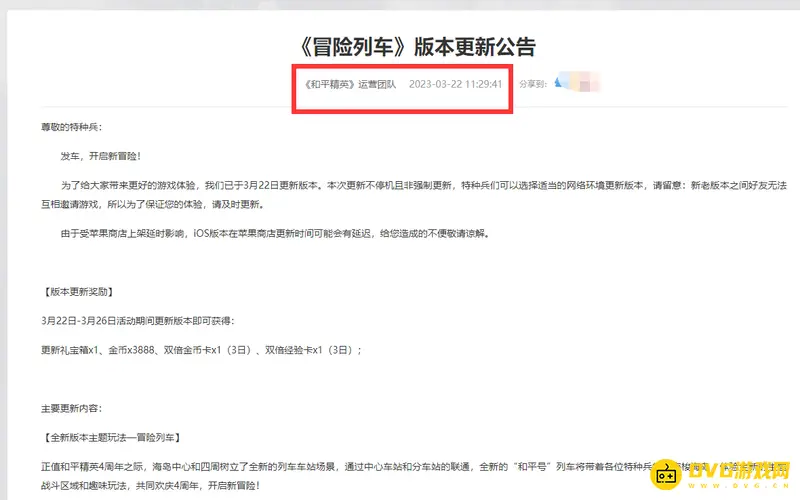Click the 分享到 label
800x500 pixels.
coord(533,84)
